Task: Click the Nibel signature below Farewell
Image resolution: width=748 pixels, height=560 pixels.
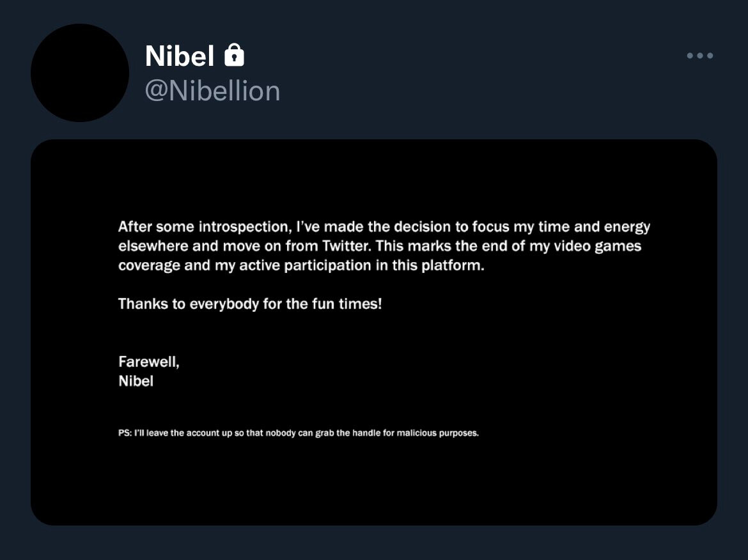Action: tap(136, 382)
